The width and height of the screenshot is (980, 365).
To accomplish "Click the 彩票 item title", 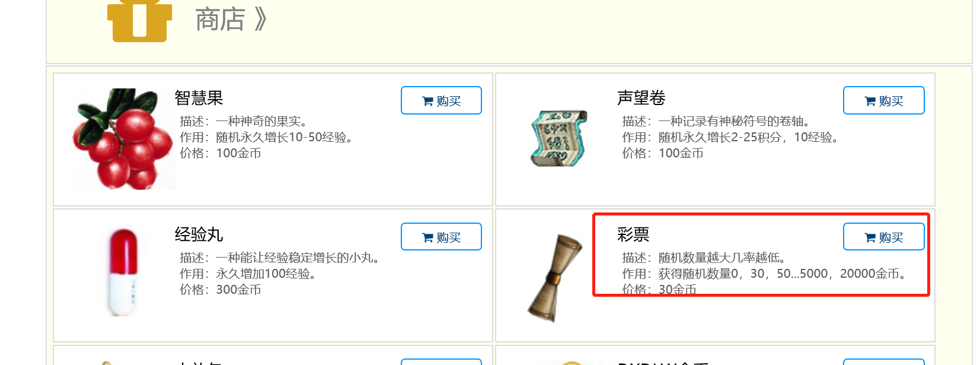I will (x=633, y=234).
